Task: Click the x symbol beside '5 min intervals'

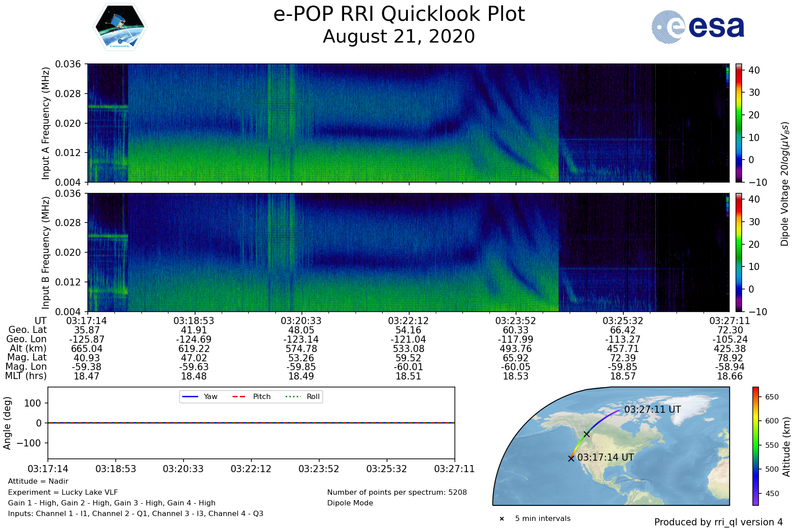Action: (502, 519)
